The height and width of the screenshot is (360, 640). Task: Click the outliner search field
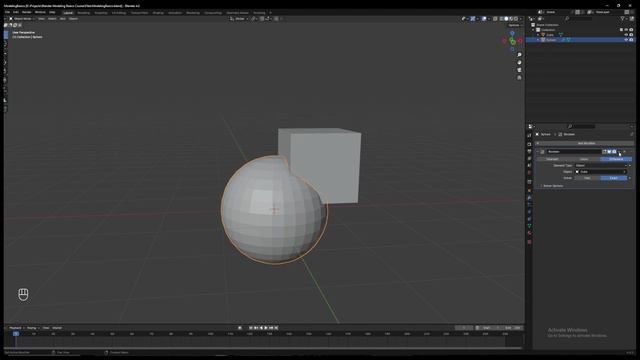(x=579, y=19)
